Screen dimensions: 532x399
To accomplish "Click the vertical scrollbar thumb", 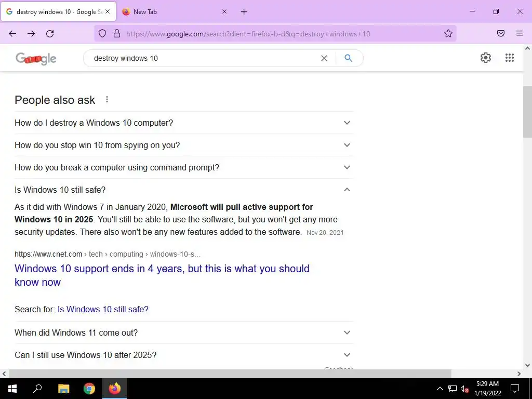I will point(527,112).
